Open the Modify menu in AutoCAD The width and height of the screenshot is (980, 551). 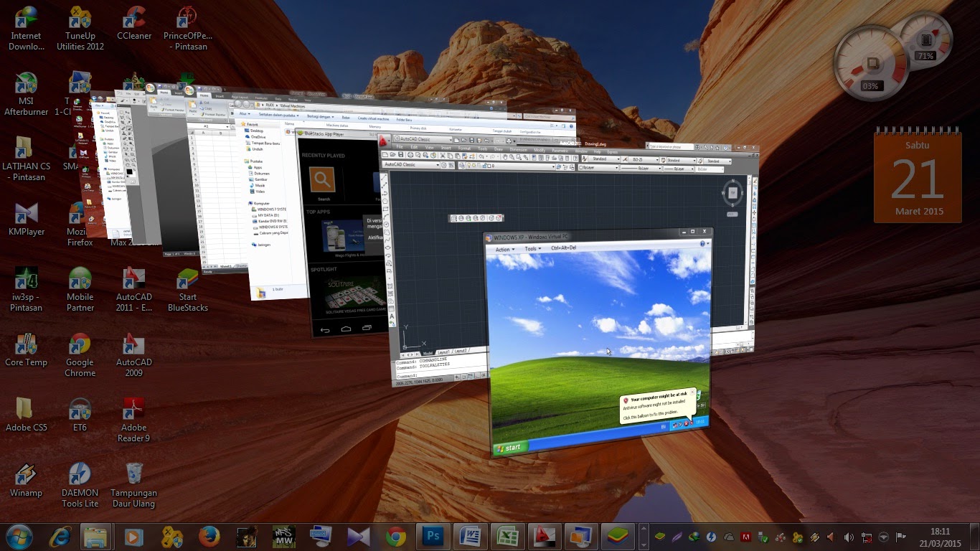(539, 149)
